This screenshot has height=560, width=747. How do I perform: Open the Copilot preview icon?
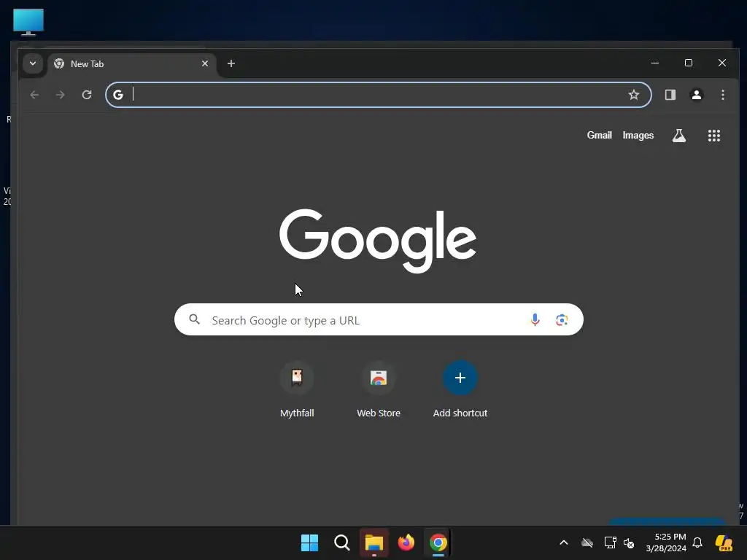click(724, 542)
